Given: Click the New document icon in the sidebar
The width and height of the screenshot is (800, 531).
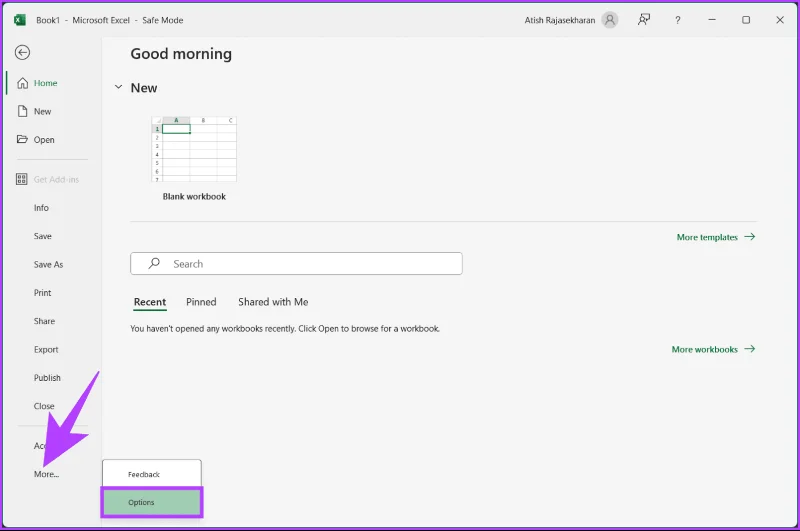Looking at the screenshot, I should click(x=22, y=111).
